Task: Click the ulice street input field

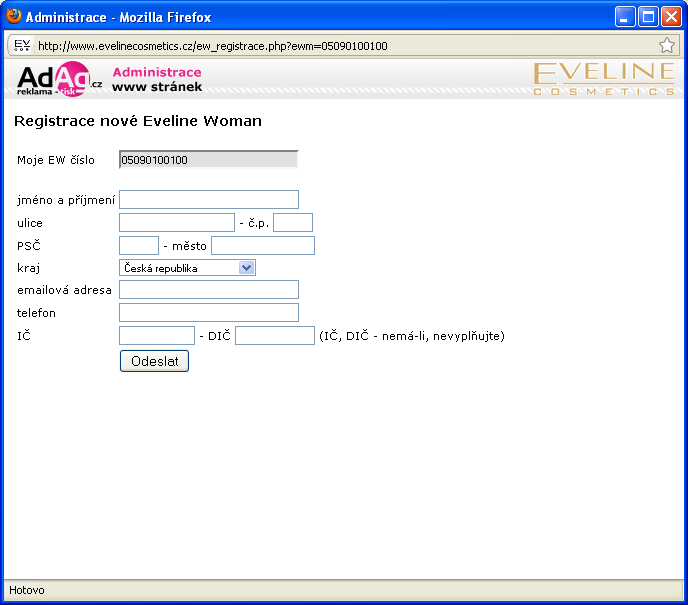Action: coord(177,222)
